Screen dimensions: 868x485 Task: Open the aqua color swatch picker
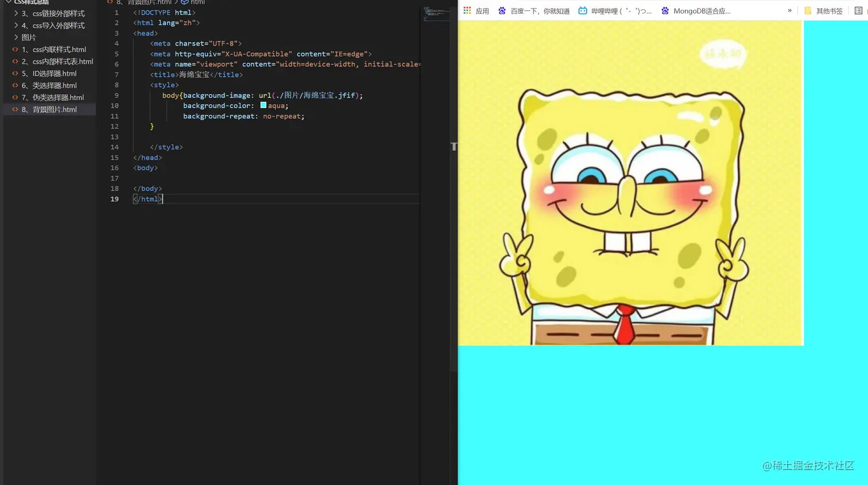pyautogui.click(x=263, y=106)
